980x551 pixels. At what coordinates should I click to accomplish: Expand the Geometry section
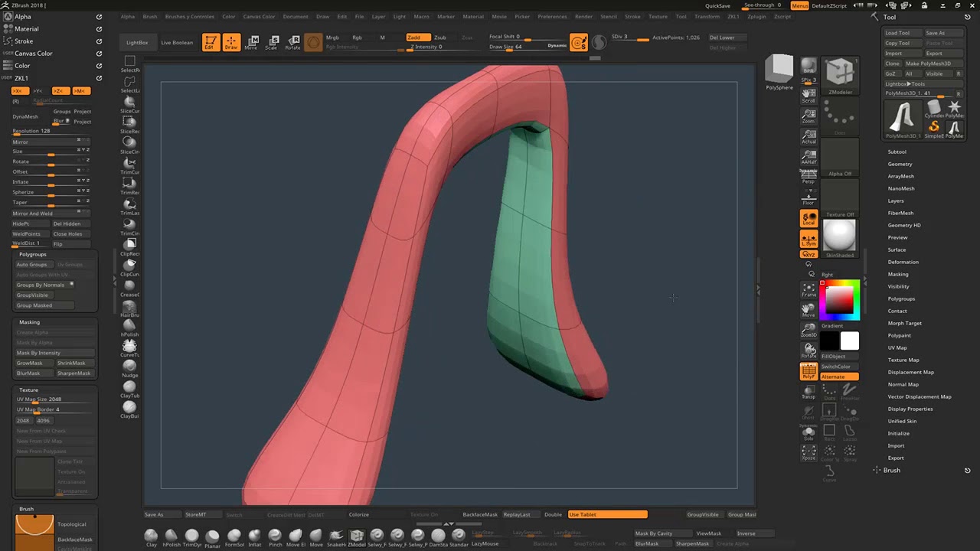tap(900, 164)
